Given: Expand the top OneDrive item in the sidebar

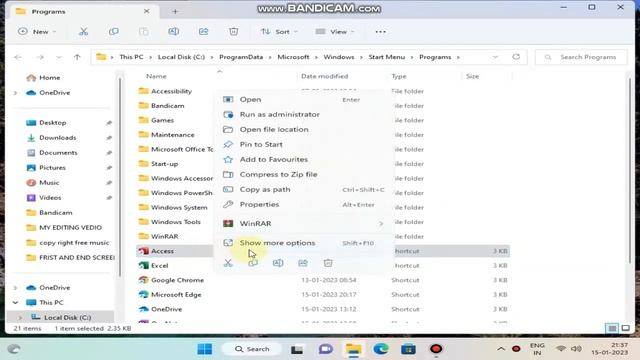Looking at the screenshot, I should [x=16, y=93].
